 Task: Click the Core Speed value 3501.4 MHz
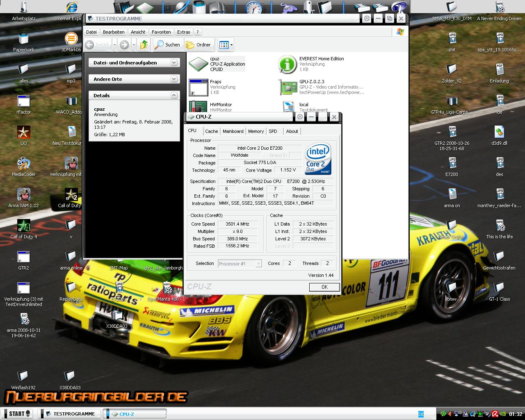237,224
